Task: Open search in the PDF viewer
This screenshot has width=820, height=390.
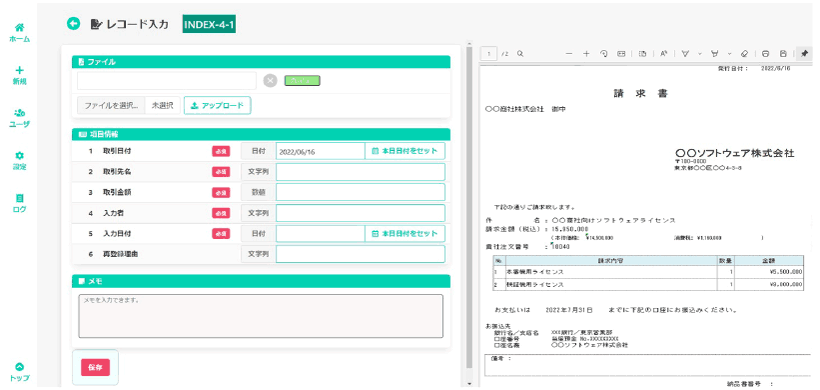Action: point(520,53)
